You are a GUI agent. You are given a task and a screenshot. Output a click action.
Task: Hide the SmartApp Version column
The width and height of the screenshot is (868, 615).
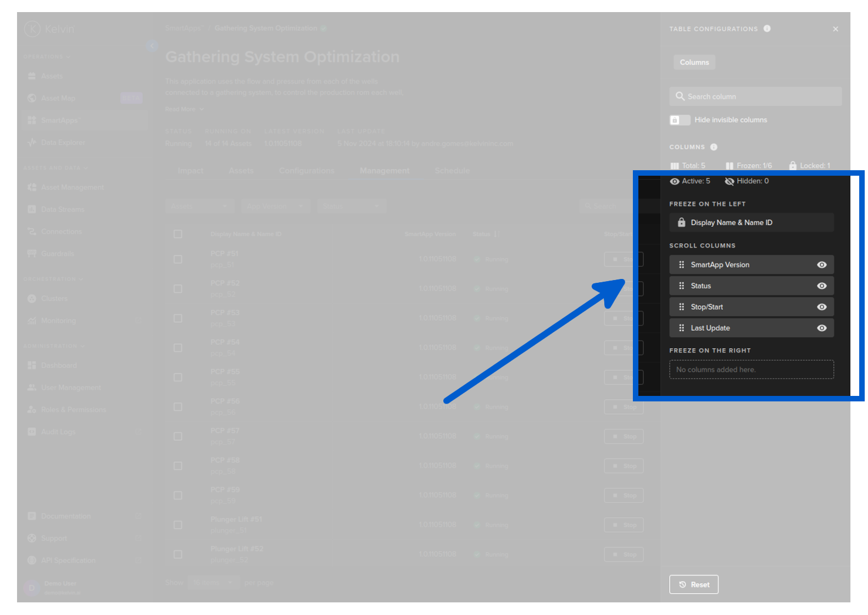coord(821,265)
